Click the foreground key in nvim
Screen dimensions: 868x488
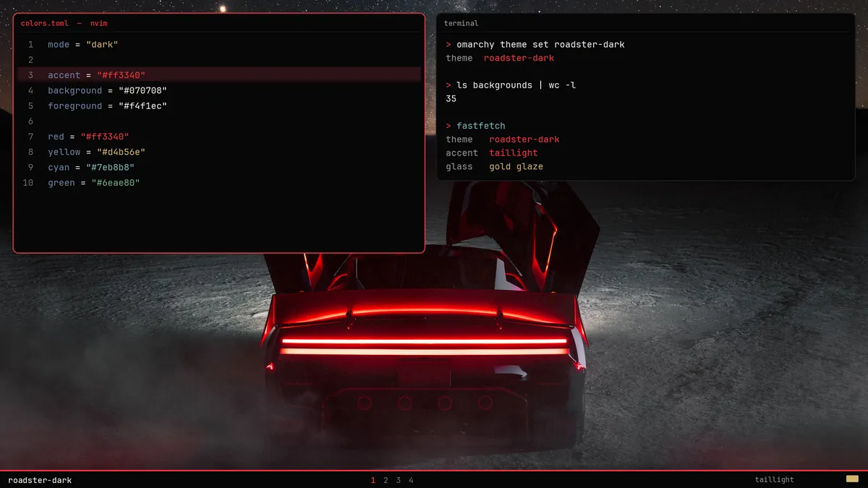[75, 106]
